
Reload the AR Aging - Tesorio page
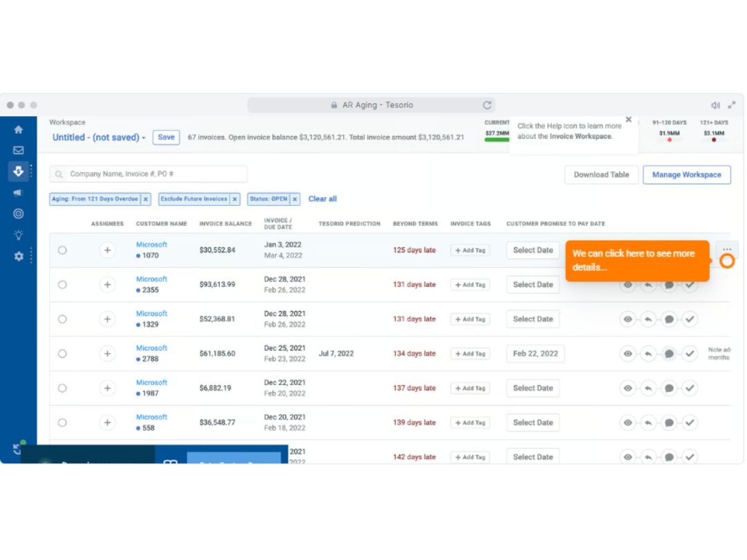(487, 105)
